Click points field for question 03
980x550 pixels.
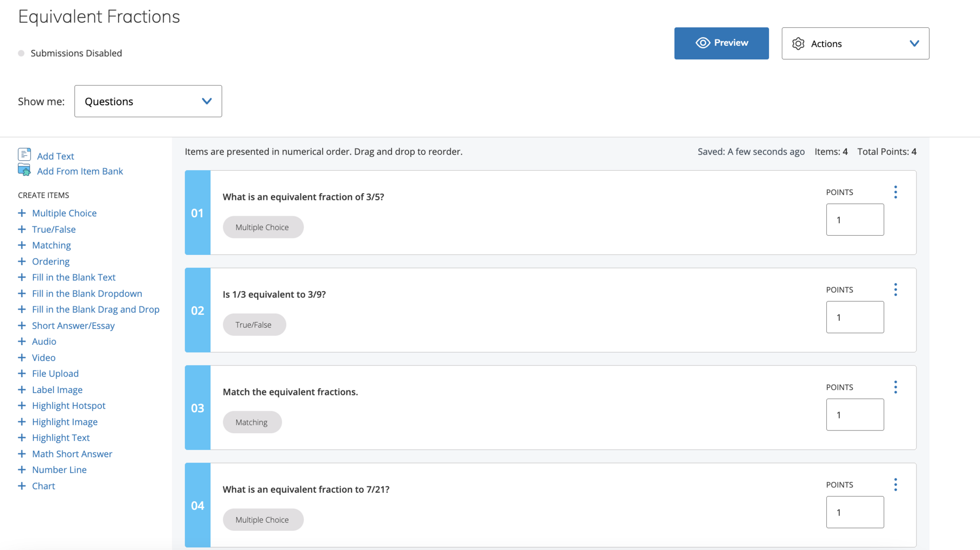[x=855, y=415]
